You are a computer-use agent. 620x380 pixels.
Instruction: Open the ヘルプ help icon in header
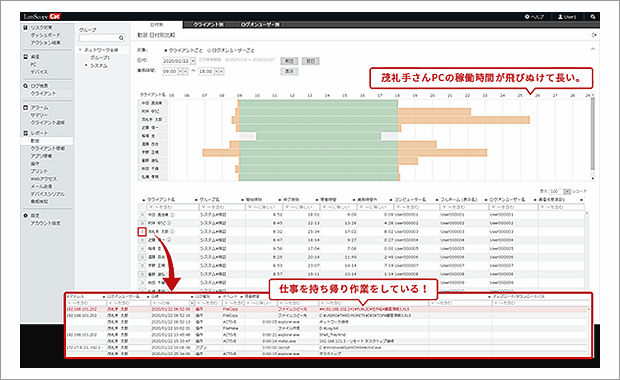[x=527, y=17]
